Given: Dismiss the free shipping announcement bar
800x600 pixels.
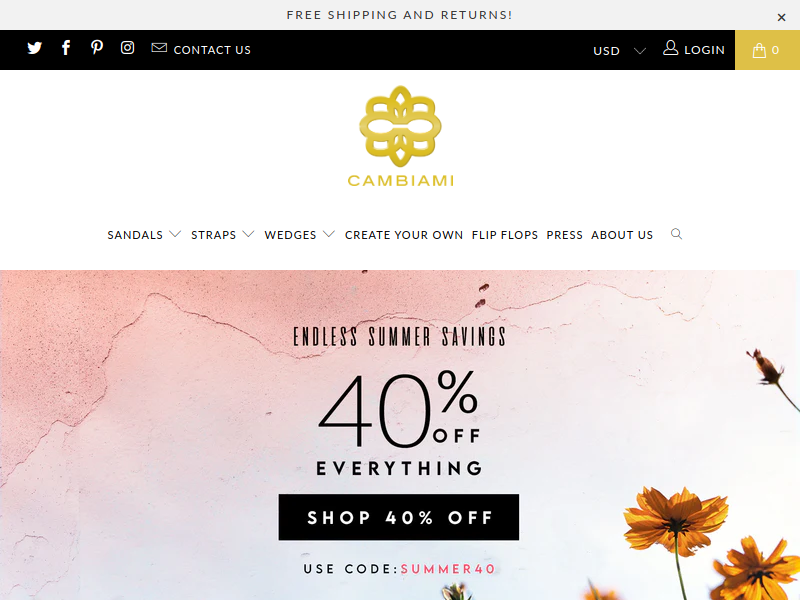Looking at the screenshot, I should 781,17.
